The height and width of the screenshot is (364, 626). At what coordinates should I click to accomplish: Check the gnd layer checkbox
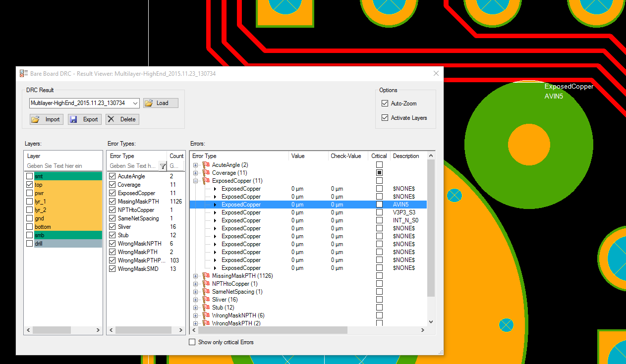point(30,218)
